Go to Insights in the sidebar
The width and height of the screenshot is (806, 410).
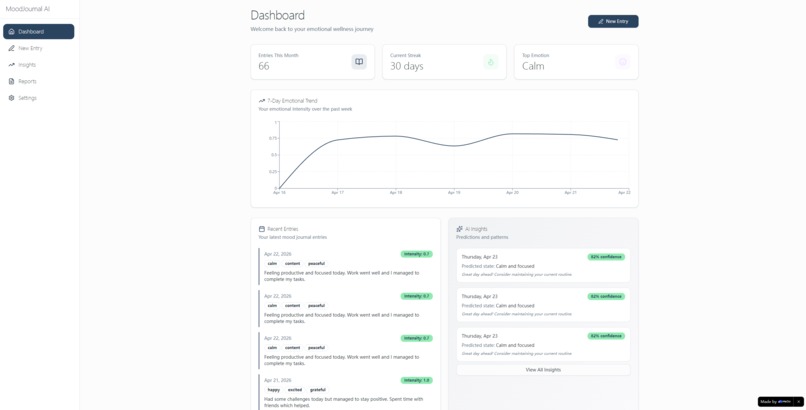[39, 65]
